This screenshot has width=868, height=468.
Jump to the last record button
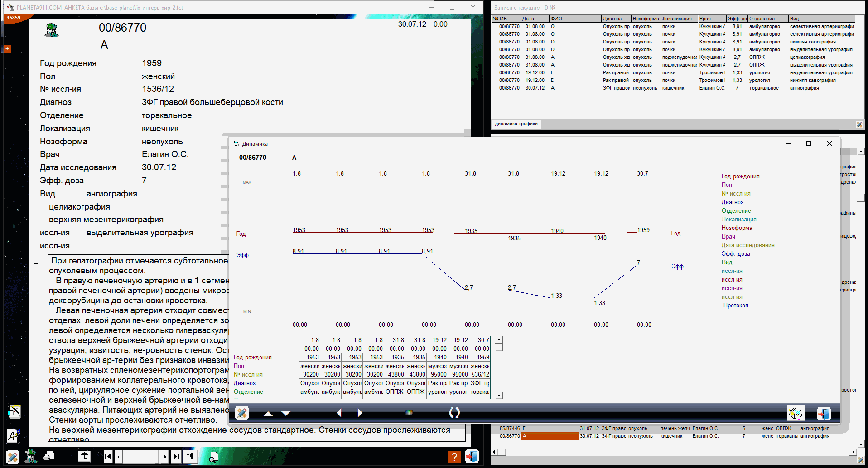[x=176, y=456]
